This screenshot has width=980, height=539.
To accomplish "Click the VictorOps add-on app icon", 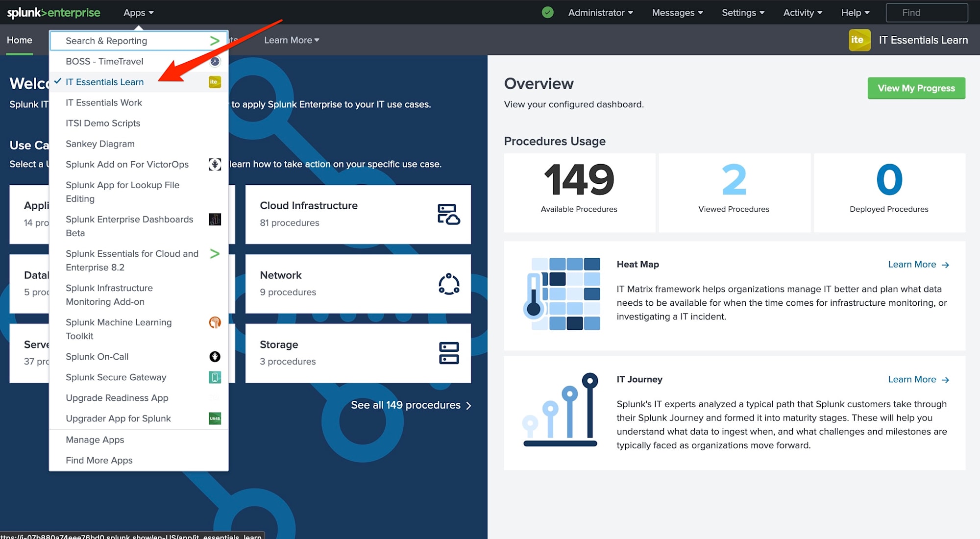I will point(215,164).
